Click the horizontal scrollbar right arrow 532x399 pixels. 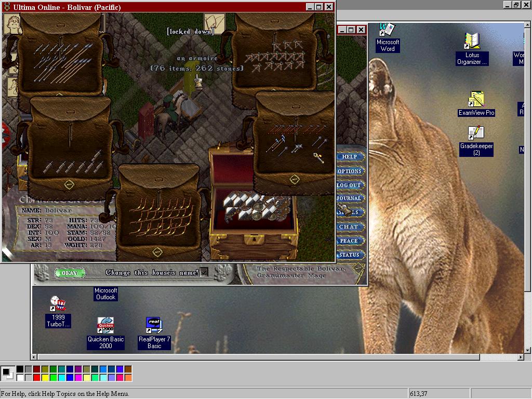pos(521,357)
